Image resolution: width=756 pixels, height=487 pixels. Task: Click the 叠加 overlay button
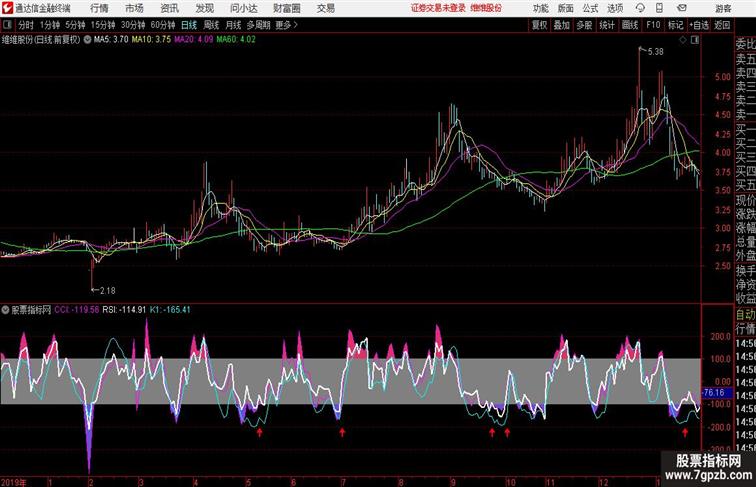[x=562, y=25]
